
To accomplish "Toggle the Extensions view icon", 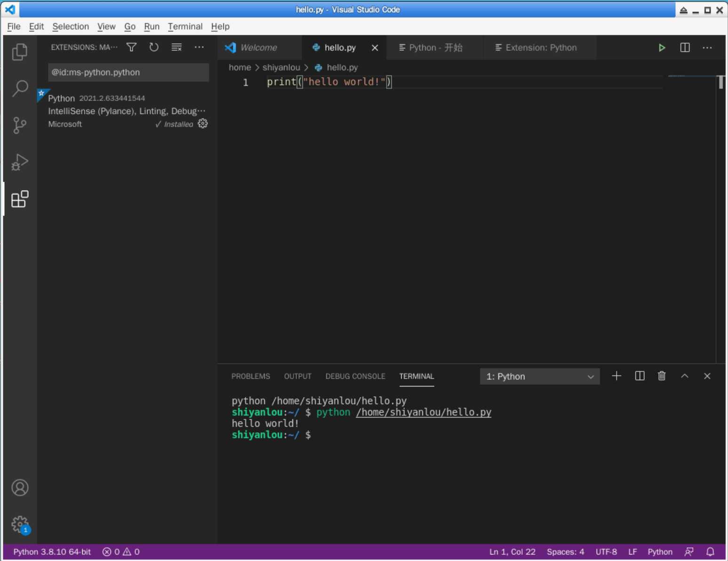I will [x=20, y=199].
